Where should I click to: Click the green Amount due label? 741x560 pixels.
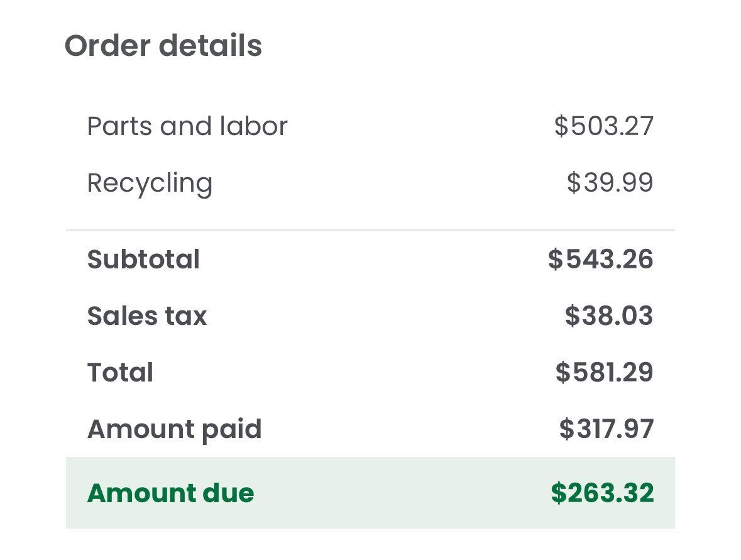tap(170, 493)
